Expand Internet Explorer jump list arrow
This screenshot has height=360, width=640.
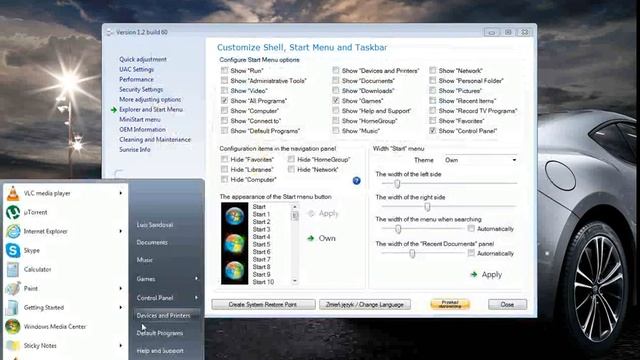click(121, 231)
